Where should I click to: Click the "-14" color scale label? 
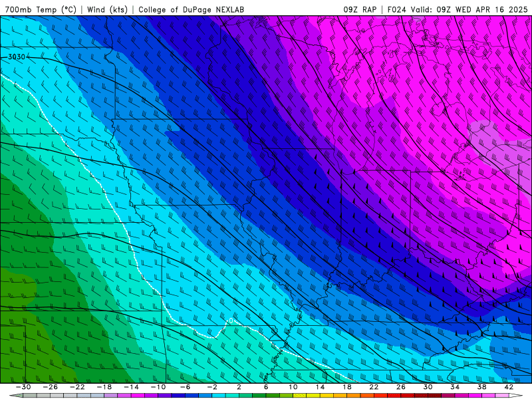[131, 387]
